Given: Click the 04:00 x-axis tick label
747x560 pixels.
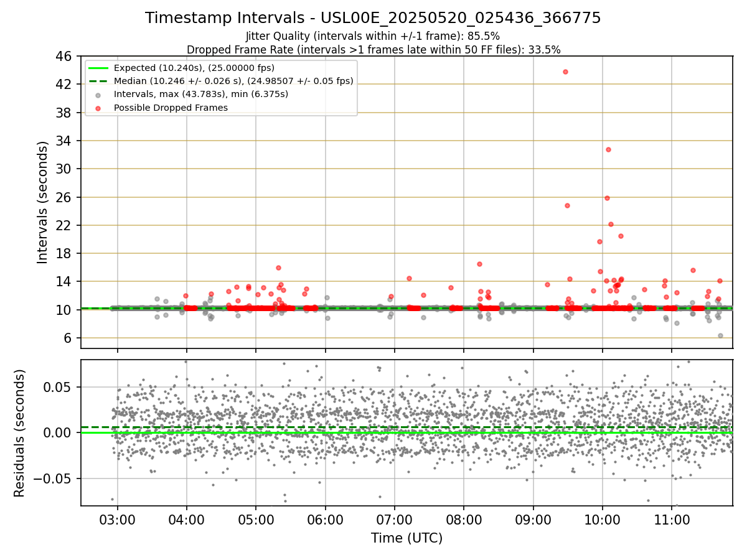Looking at the screenshot, I should point(187,519).
